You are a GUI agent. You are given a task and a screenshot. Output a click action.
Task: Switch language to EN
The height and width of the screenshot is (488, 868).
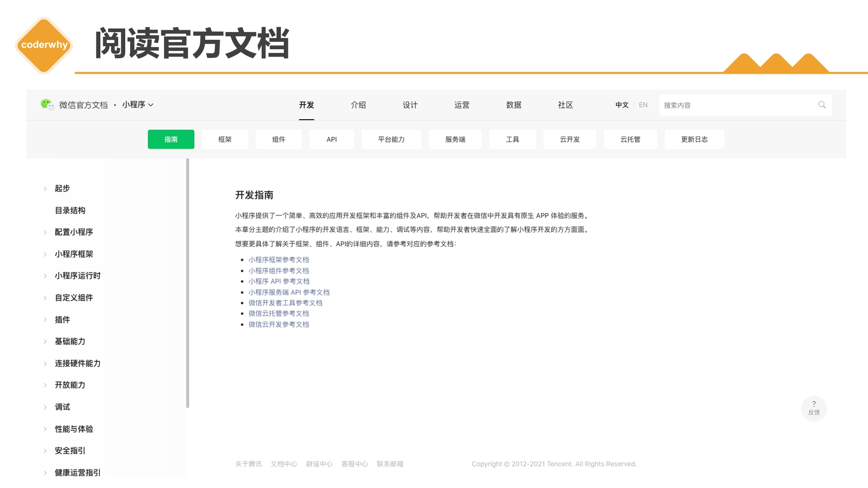point(643,105)
